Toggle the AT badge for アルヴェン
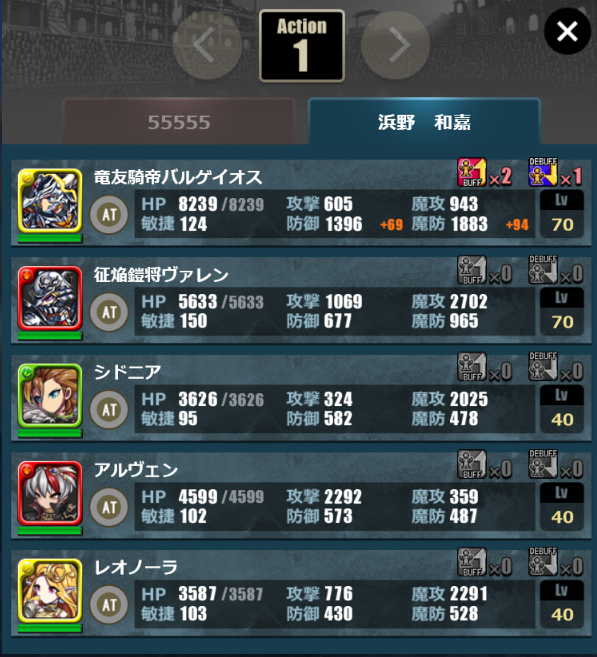 [x=109, y=507]
